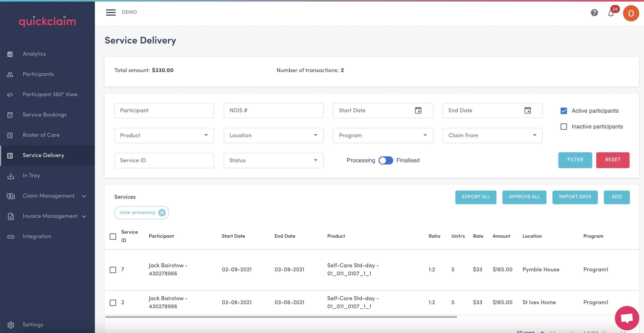This screenshot has width=644, height=333.
Task: Click the APPROVE ALL button
Action: pyautogui.click(x=524, y=197)
